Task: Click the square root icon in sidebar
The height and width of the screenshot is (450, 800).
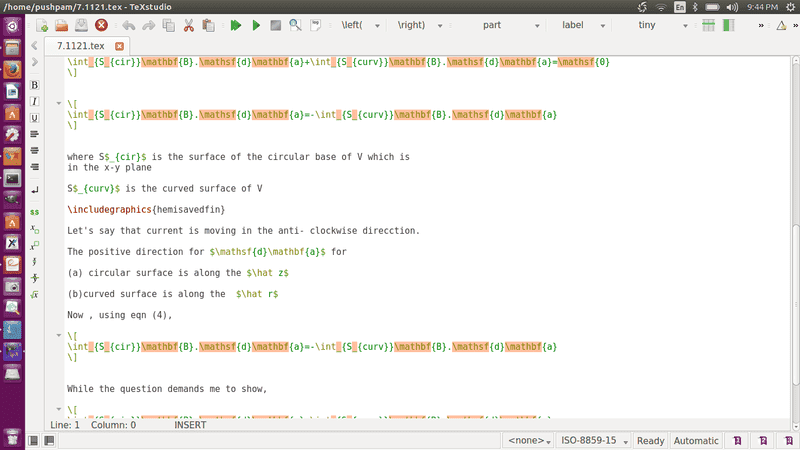Action: 35,294
